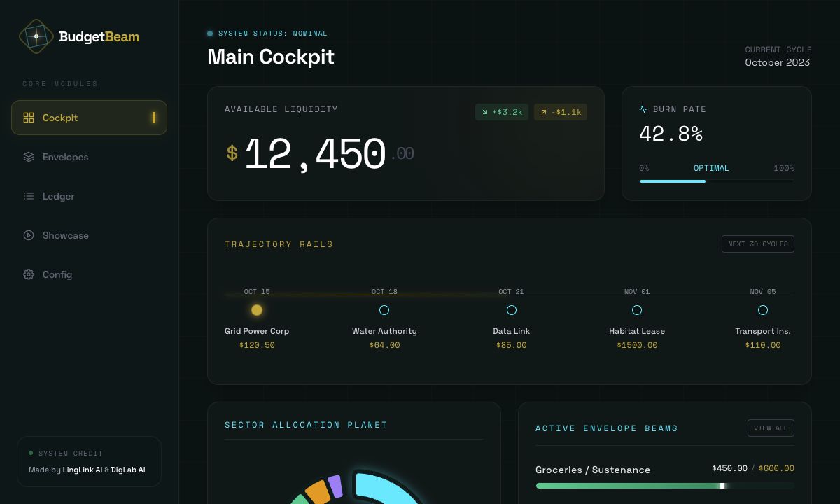This screenshot has height=504, width=840.
Task: Click the Cockpit grid icon
Action: [x=29, y=118]
